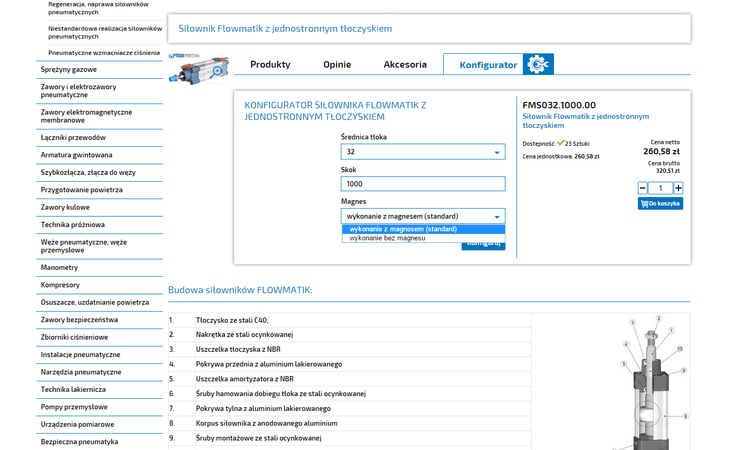Open Siłownik Flowmatik product link in price panel
Viewport: 736px width, 450px height.
(585, 121)
